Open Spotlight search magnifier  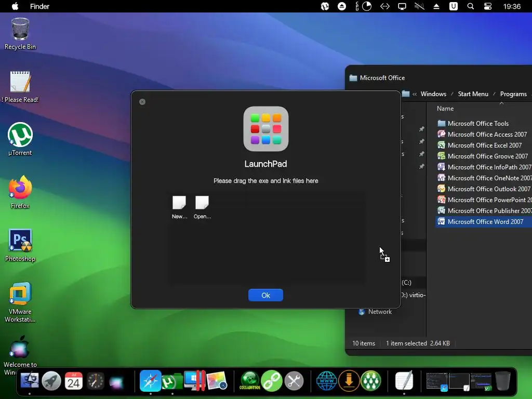coord(471,6)
